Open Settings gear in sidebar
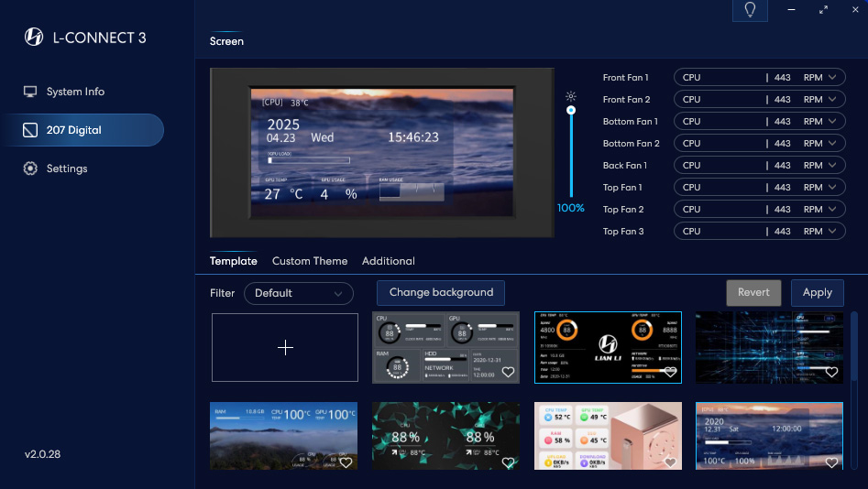The image size is (868, 489). click(x=67, y=168)
